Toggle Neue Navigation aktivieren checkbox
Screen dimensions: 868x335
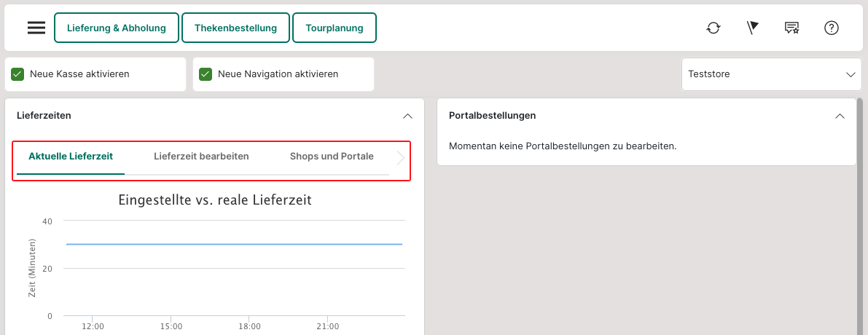206,74
